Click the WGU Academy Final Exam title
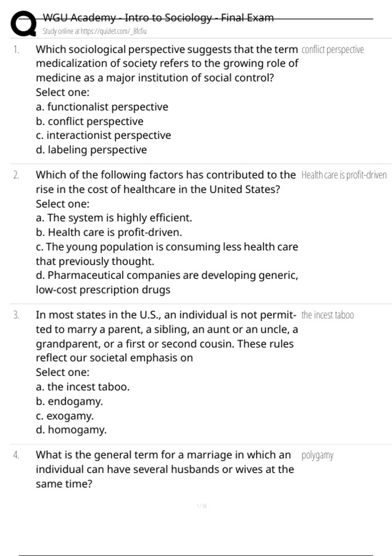392x556 pixels. pyautogui.click(x=158, y=18)
